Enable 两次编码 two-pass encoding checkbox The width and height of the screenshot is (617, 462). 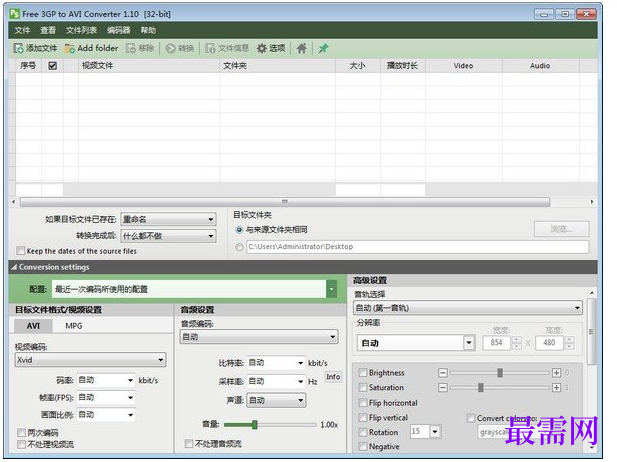pos(22,433)
